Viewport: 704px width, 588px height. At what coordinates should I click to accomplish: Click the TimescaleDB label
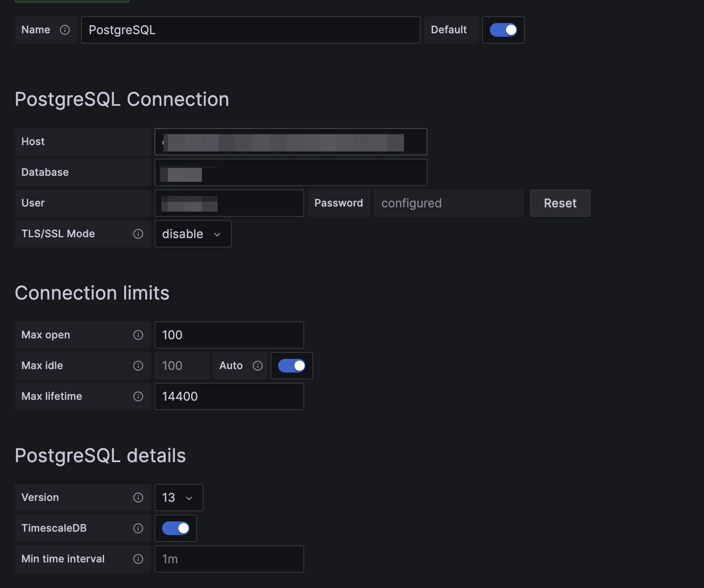(54, 528)
